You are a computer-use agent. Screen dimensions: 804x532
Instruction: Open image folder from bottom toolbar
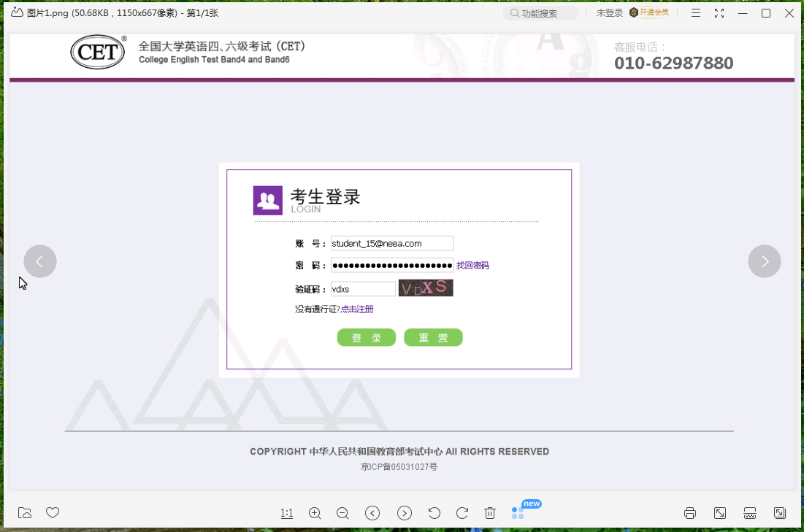25,513
